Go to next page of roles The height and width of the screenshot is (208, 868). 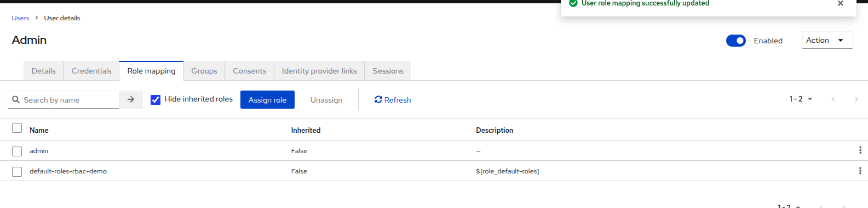pyautogui.click(x=856, y=99)
